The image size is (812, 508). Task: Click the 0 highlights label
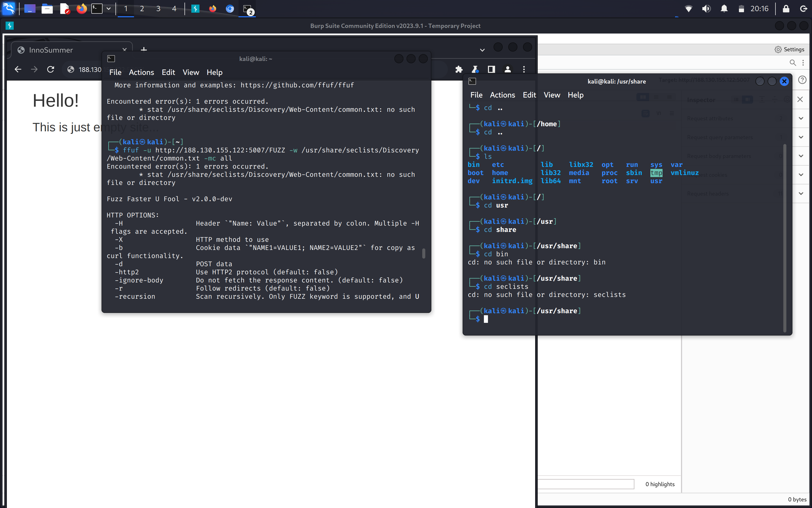click(660, 484)
